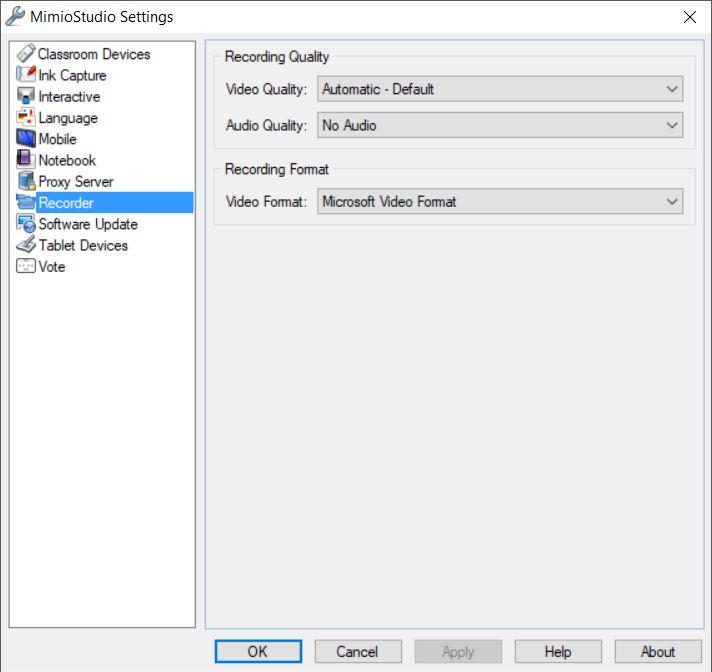The width and height of the screenshot is (712, 672).
Task: Click the MimioStudio wrench title icon
Action: 15,16
